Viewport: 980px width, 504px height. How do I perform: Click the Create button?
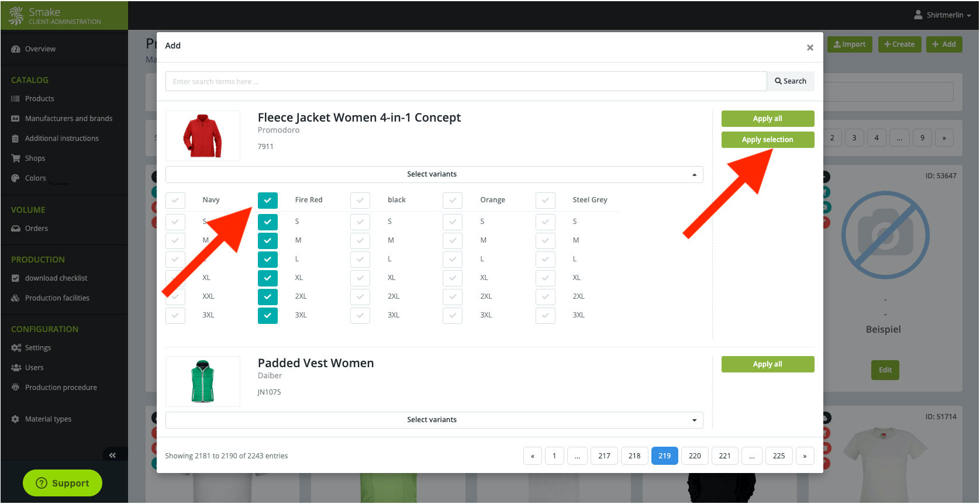(899, 44)
